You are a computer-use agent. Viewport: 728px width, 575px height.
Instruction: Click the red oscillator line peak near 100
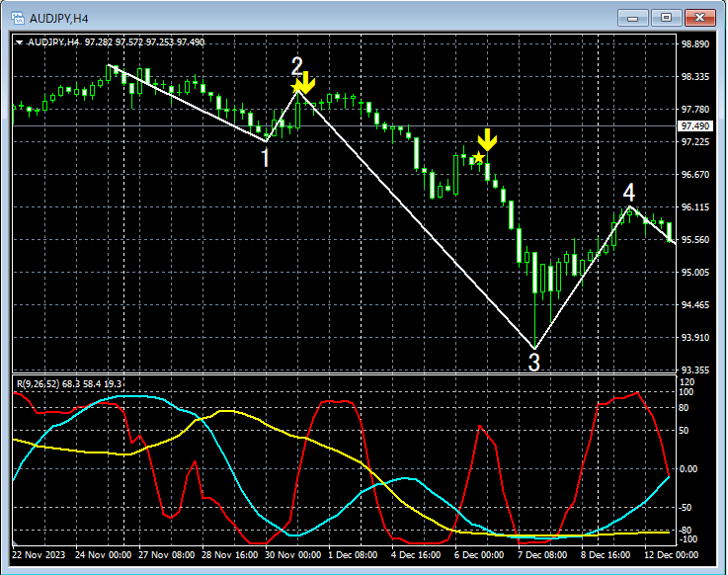coord(637,393)
